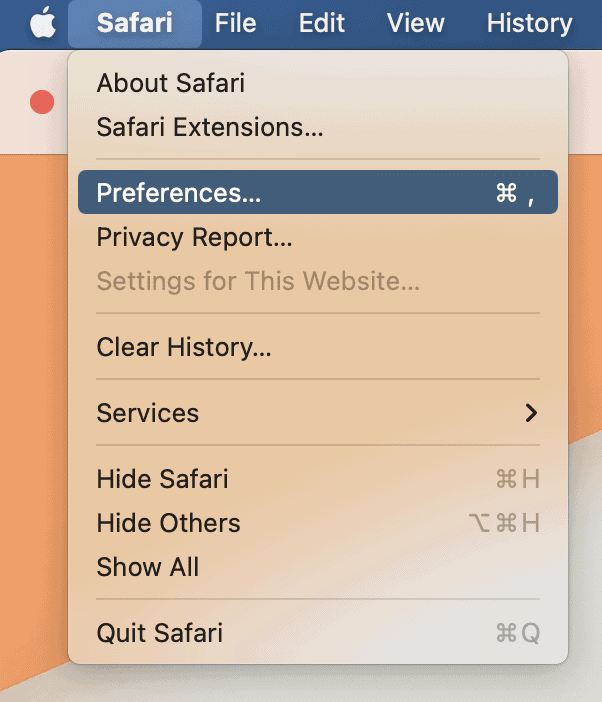Screen dimensions: 602x702
Task: Expand the Services chevron arrow
Action: coord(531,413)
